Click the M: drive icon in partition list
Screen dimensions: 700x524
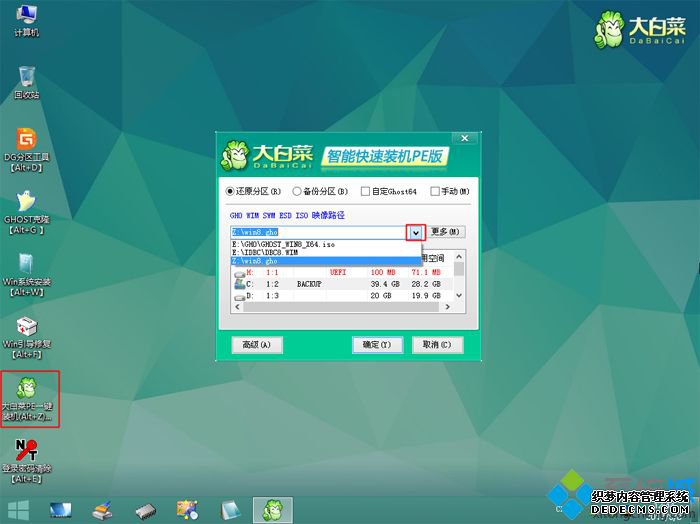pyautogui.click(x=239, y=273)
